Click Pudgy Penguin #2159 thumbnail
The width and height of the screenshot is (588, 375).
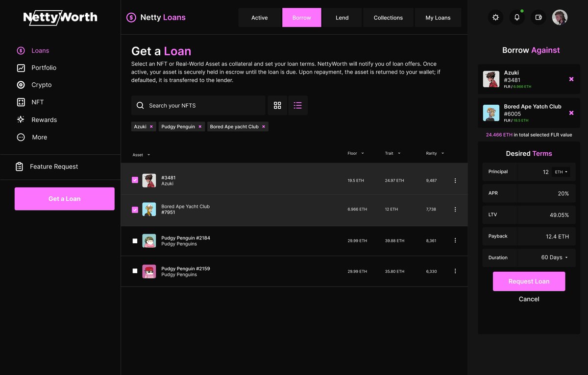[149, 271]
